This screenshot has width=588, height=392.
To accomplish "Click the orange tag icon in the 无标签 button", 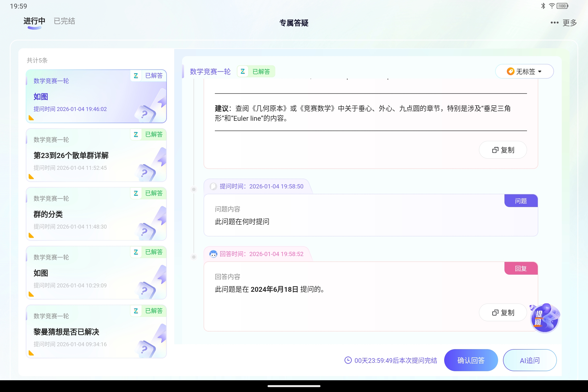I will (510, 71).
